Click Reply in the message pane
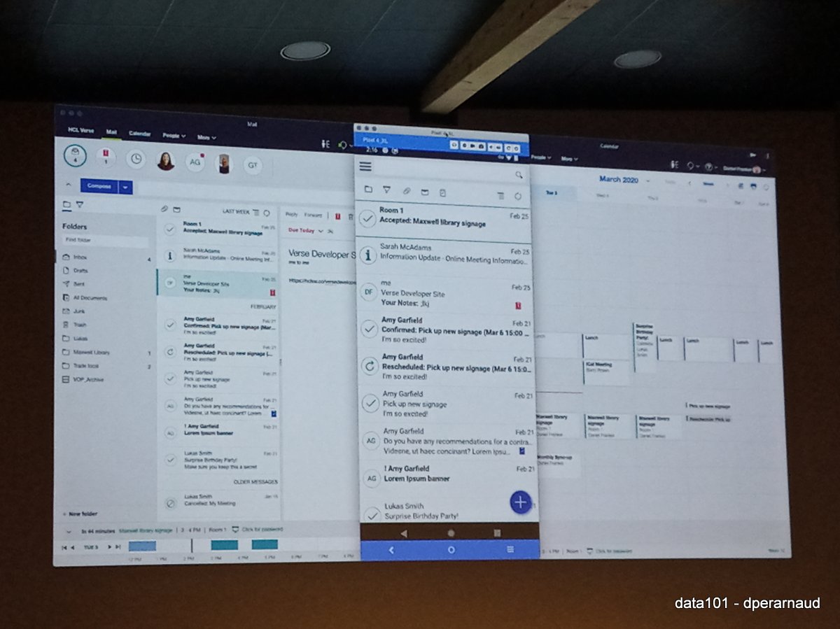Screen dimensions: 840x629 pos(291,214)
